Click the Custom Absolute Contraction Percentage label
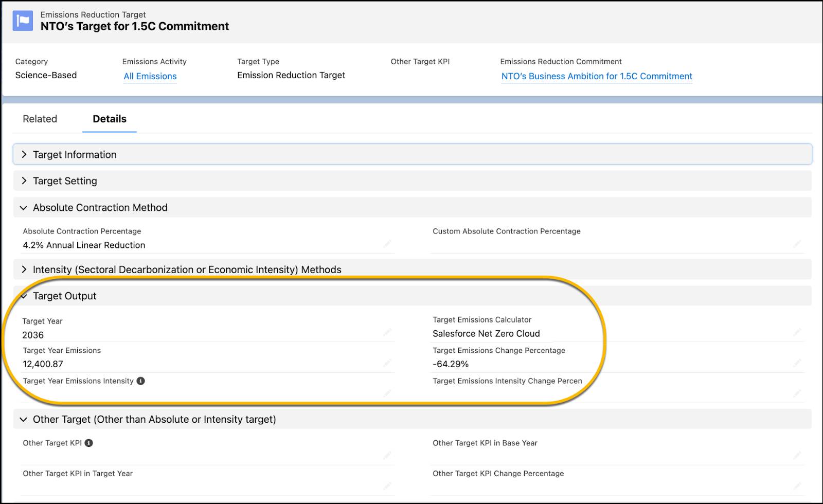Image resolution: width=823 pixels, height=504 pixels. click(x=507, y=231)
